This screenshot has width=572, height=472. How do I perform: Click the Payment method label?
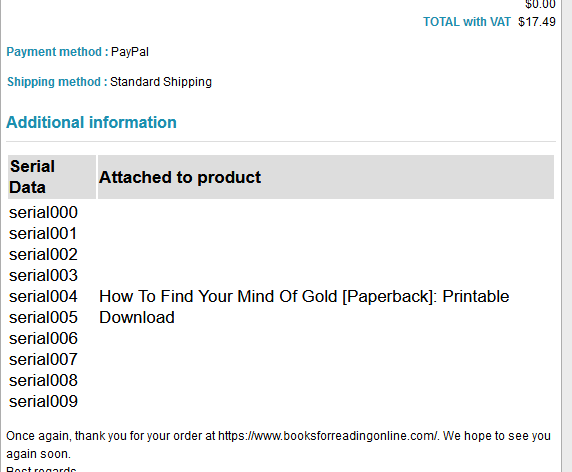(x=57, y=52)
